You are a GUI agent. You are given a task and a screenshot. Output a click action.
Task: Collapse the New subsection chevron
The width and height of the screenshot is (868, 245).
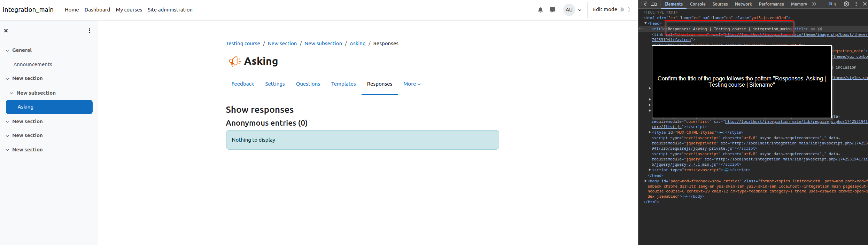[11, 93]
